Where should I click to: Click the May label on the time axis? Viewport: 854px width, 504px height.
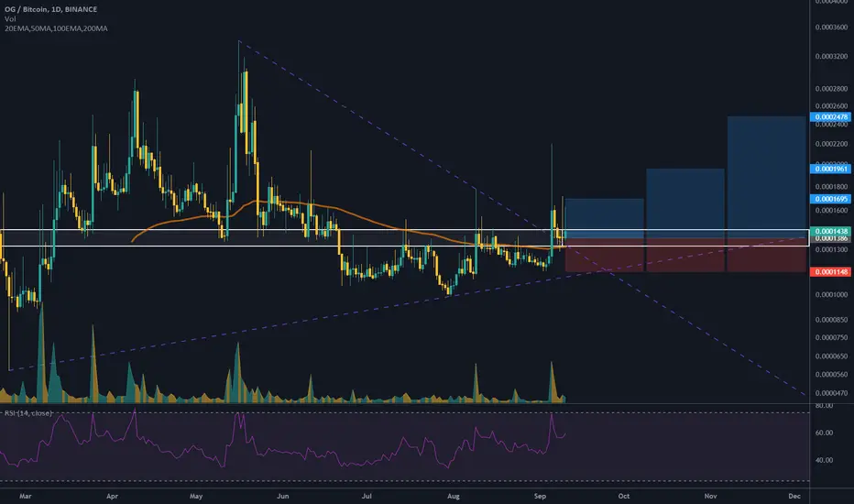tap(196, 497)
